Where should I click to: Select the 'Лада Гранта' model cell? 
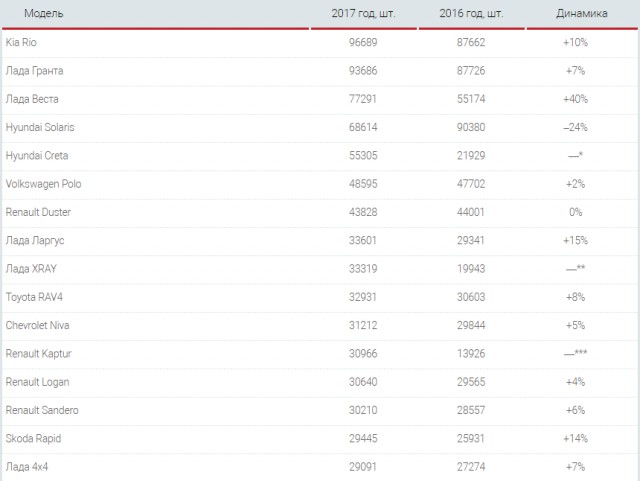(35, 71)
